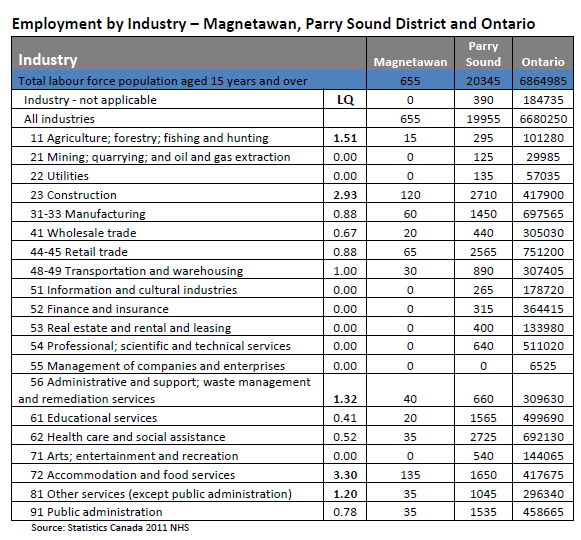Click the 44-45 Retail trade label
The image size is (581, 540).
(x=79, y=252)
